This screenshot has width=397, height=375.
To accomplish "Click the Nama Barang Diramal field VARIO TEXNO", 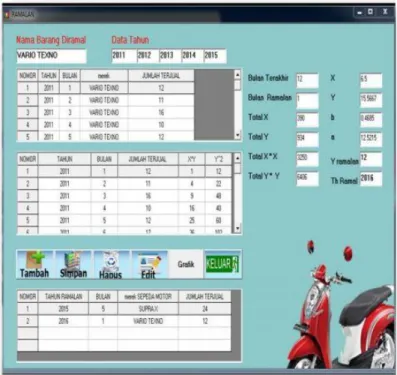I will 51,56.
